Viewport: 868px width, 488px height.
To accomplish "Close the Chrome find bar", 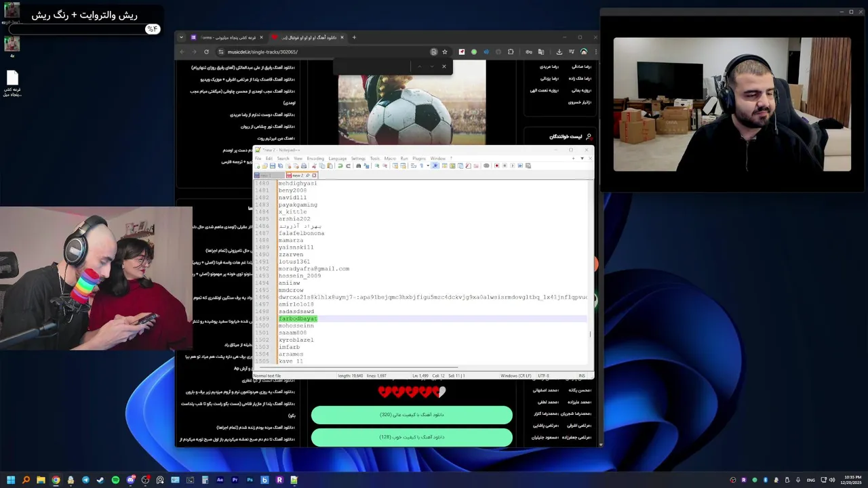I will (444, 66).
